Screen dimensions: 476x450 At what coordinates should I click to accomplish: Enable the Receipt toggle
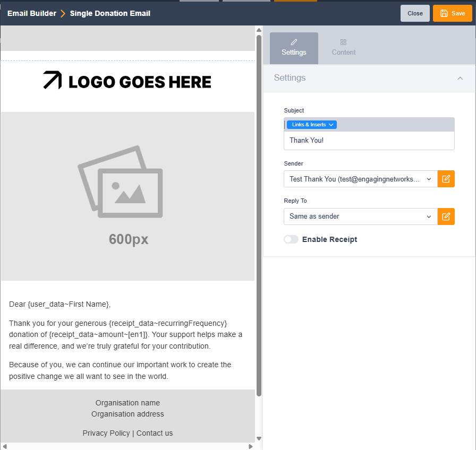pos(291,239)
